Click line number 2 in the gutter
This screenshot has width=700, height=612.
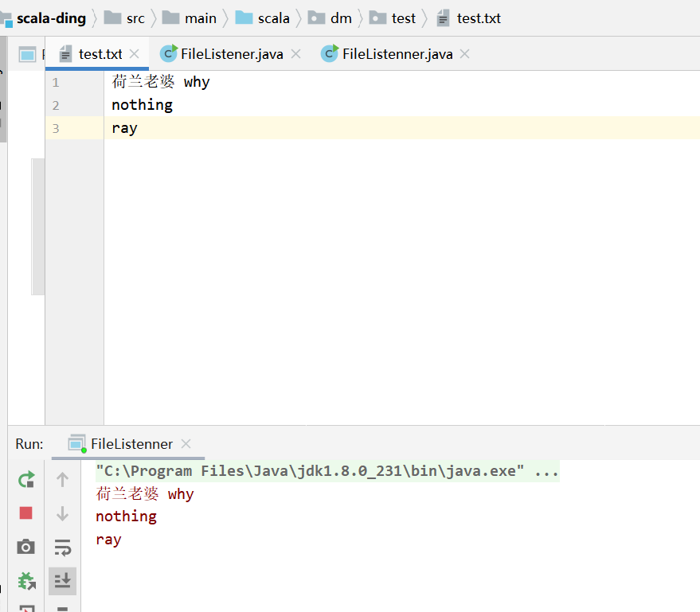56,105
